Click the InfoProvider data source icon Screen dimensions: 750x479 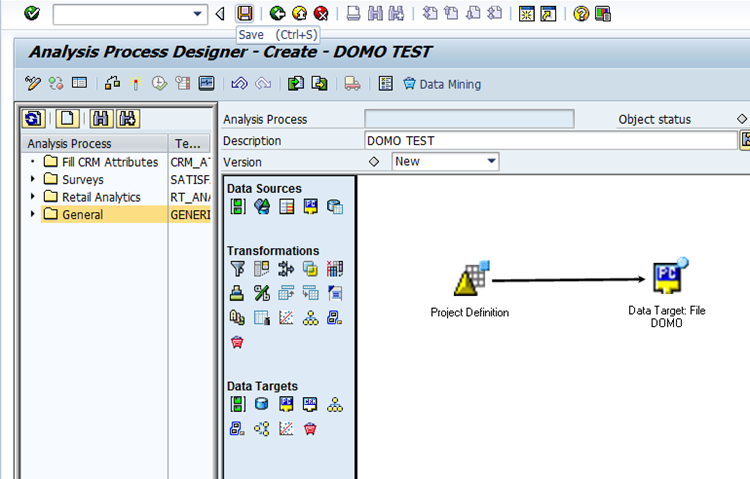point(262,207)
